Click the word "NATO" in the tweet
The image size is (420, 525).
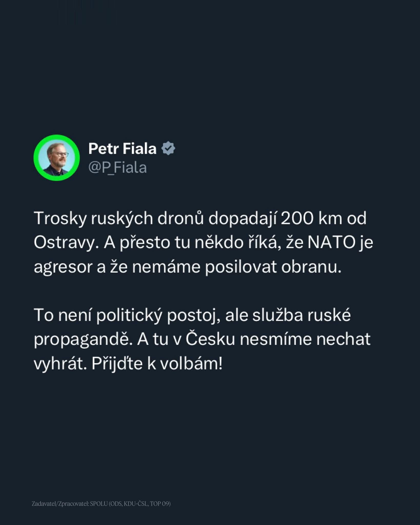point(331,243)
